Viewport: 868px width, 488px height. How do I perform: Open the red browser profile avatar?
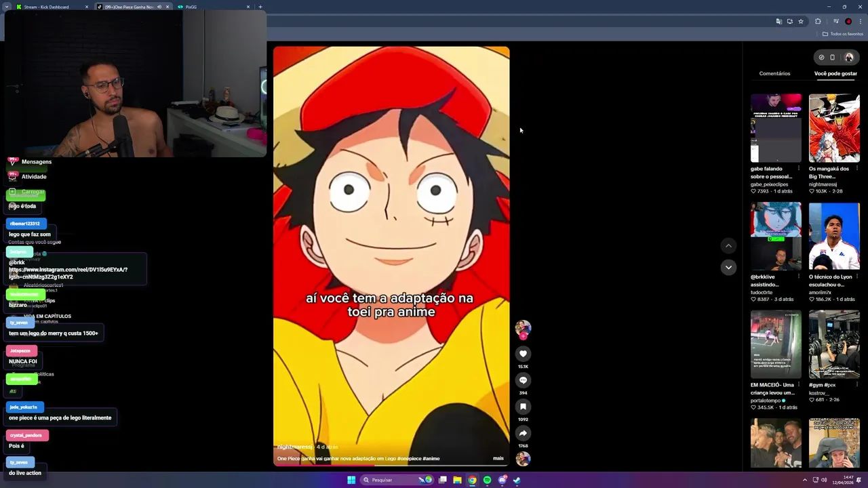tap(848, 21)
